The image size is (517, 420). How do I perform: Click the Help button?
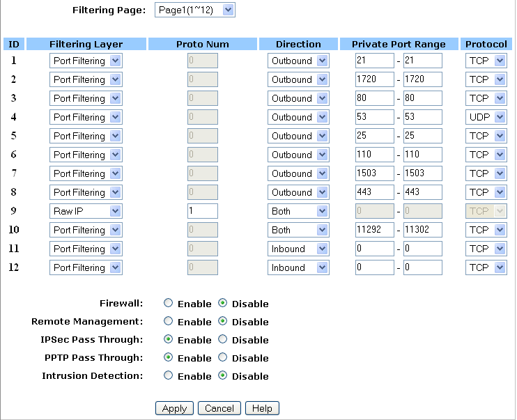point(262,408)
